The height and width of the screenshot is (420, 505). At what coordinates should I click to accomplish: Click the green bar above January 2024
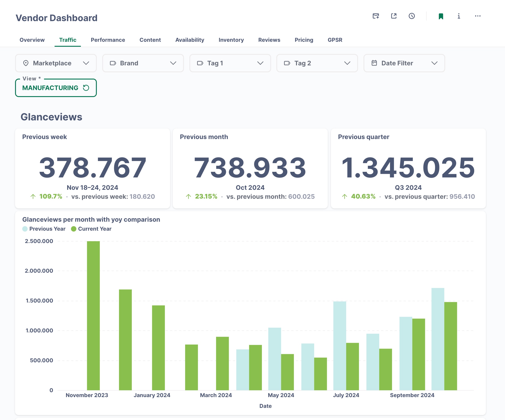pos(158,348)
